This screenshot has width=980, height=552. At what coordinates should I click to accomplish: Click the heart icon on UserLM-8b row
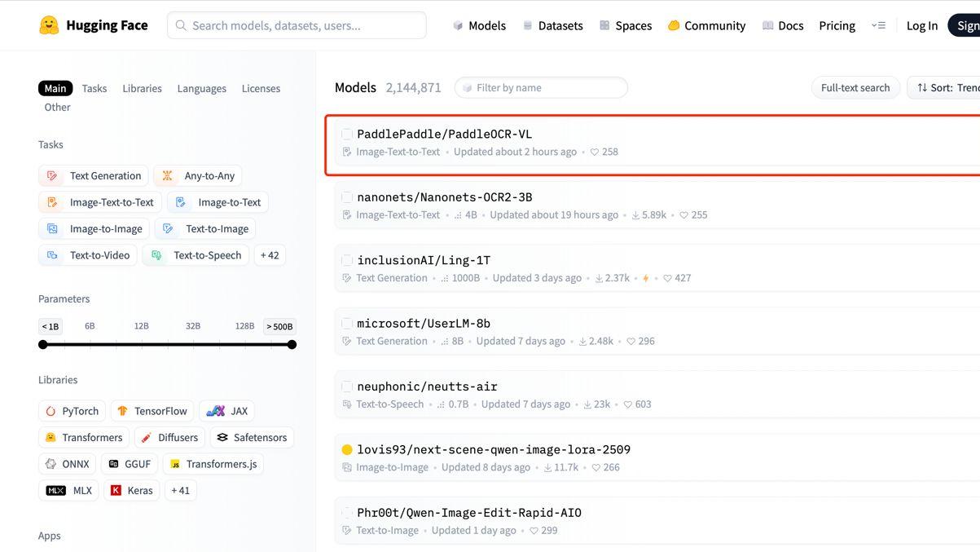[631, 341]
